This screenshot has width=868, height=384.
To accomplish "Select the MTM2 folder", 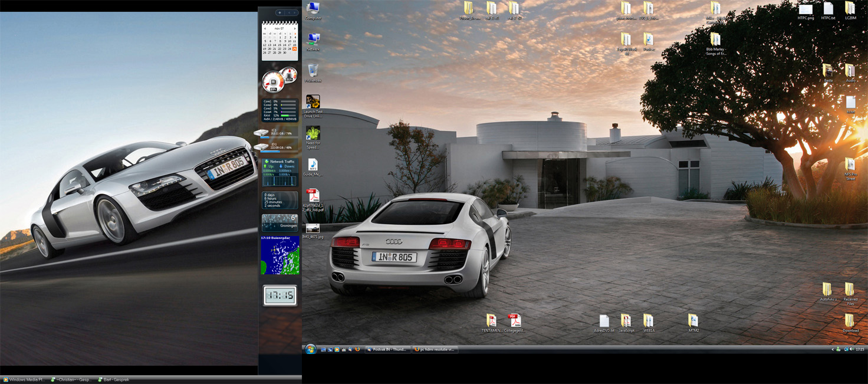I will click(693, 323).
